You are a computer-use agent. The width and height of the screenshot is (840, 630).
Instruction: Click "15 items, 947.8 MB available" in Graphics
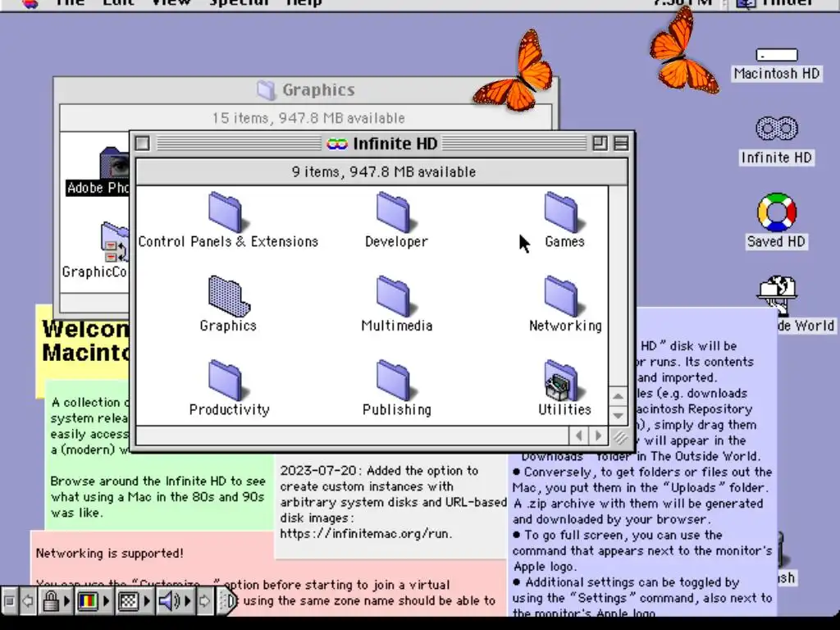[x=308, y=118]
